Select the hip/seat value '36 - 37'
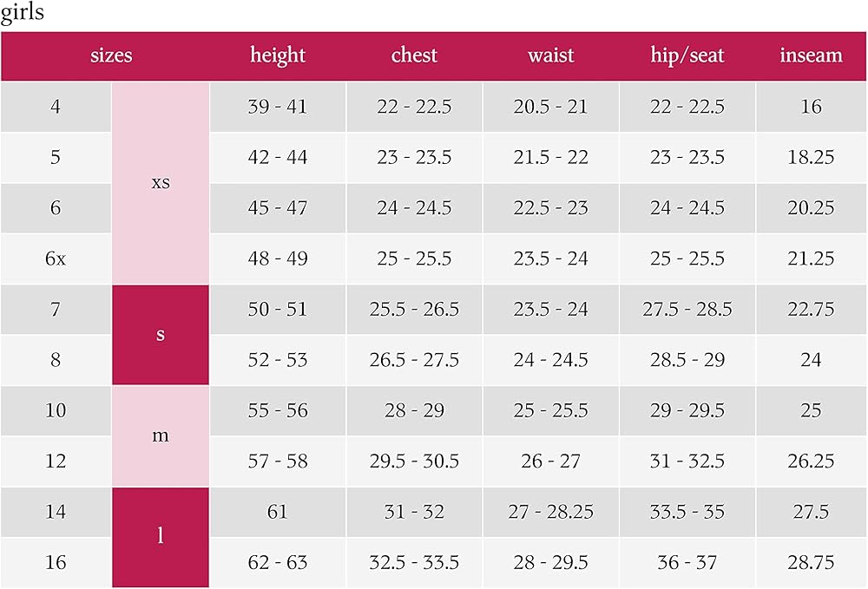Viewport: 868px width, 589px height. (687, 562)
